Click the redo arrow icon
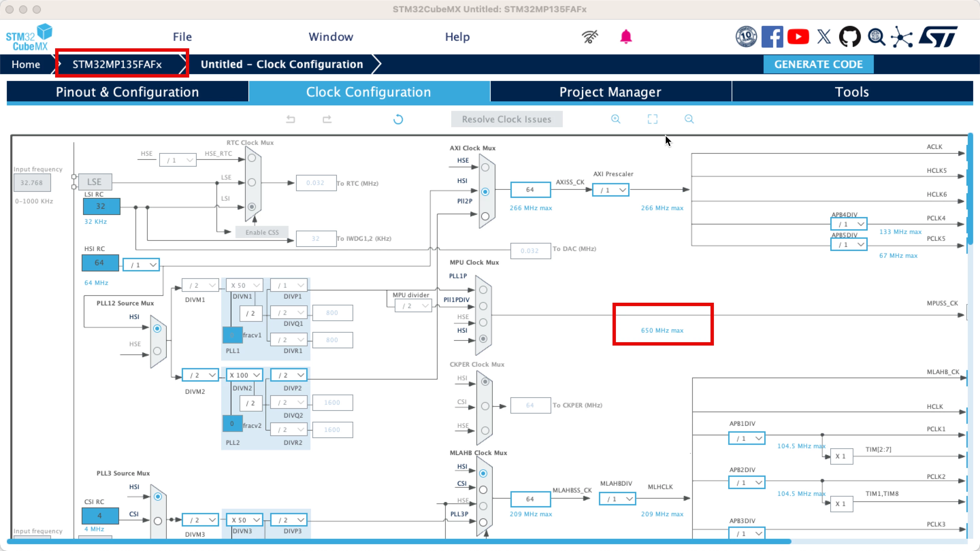This screenshot has width=980, height=551. click(327, 119)
